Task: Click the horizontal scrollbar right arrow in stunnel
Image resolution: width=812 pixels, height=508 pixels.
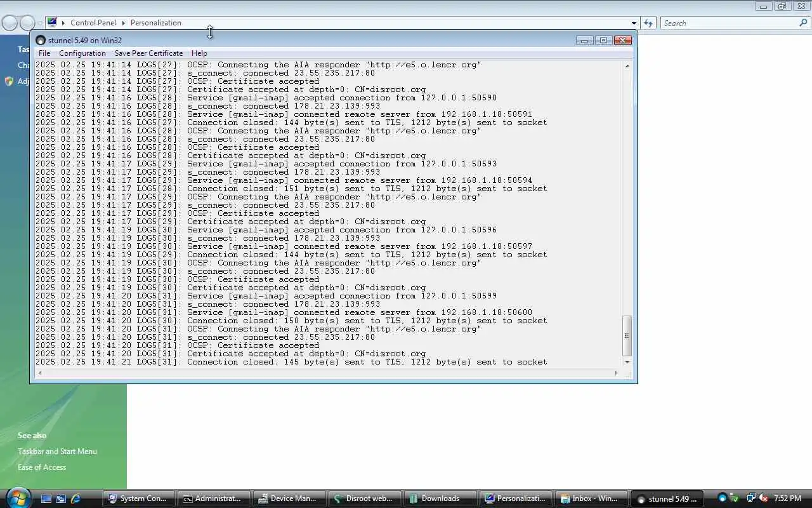Action: [617, 373]
